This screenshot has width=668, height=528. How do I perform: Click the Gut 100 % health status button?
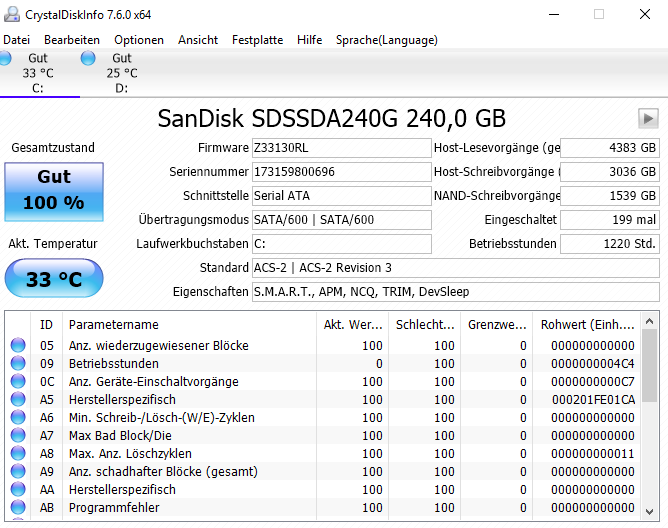point(54,192)
